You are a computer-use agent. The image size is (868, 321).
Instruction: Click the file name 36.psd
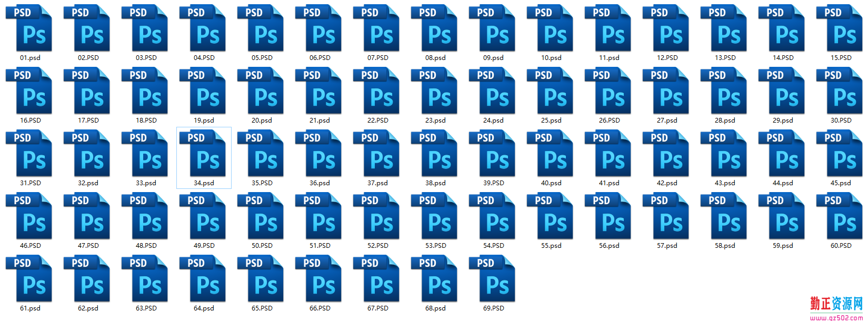(320, 183)
